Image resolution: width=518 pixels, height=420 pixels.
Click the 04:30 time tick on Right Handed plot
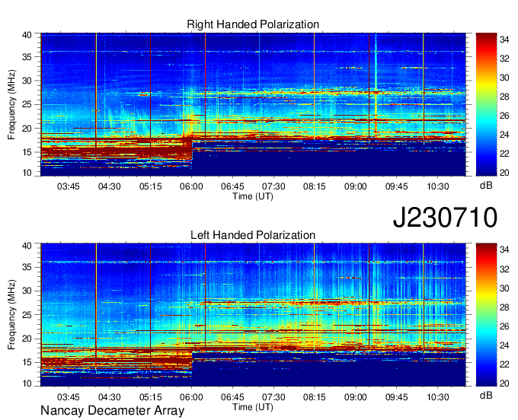[110, 186]
